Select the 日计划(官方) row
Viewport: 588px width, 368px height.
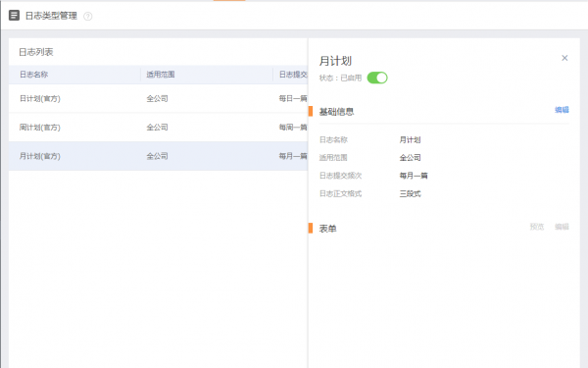click(x=158, y=98)
